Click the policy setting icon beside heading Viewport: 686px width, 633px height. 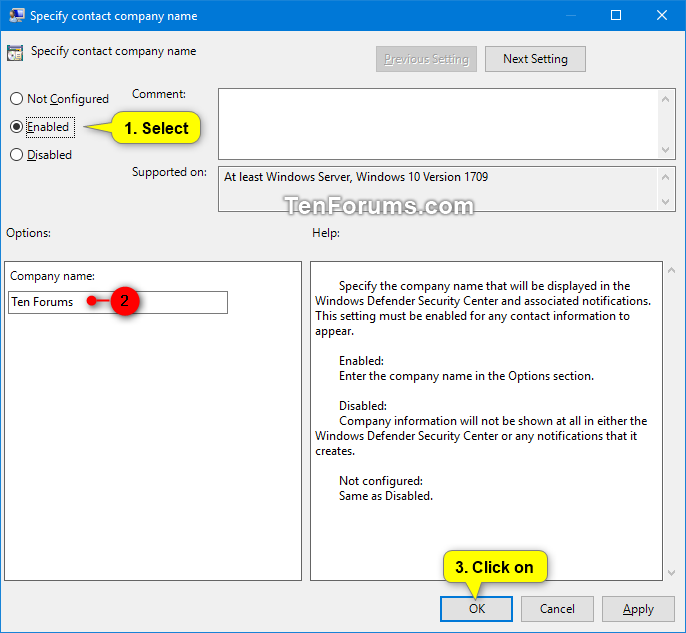(15, 53)
